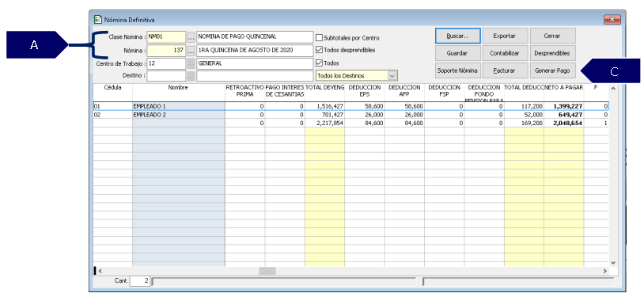
Task: Enable Subtotales por Centro checkbox
Action: click(319, 38)
